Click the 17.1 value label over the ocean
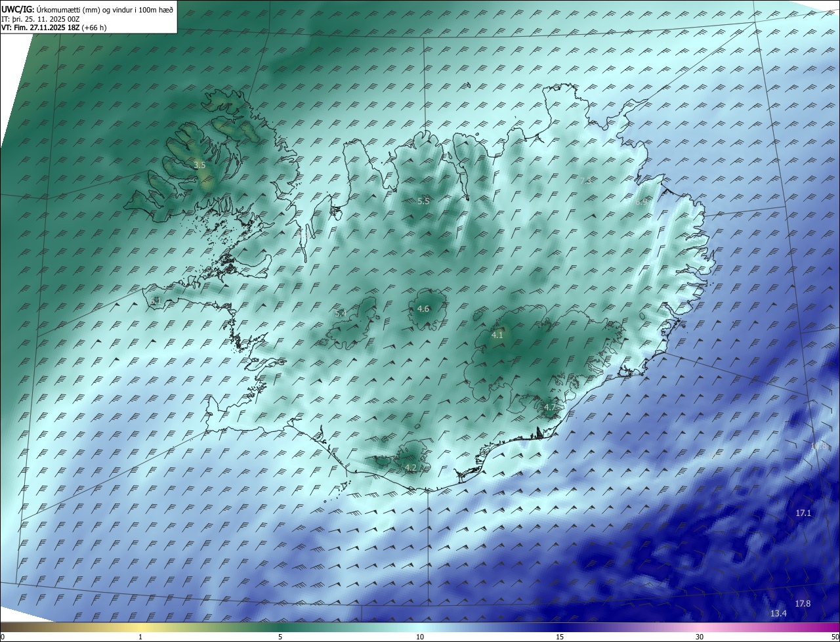 pyautogui.click(x=803, y=513)
